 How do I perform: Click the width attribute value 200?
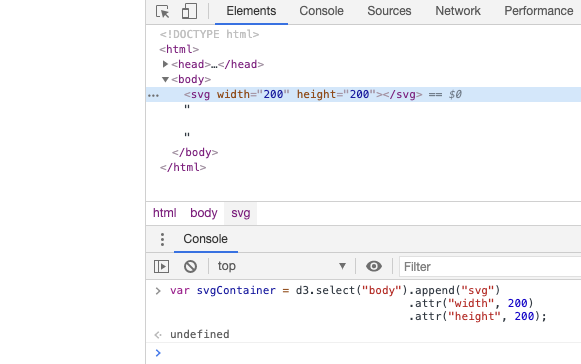click(x=273, y=95)
